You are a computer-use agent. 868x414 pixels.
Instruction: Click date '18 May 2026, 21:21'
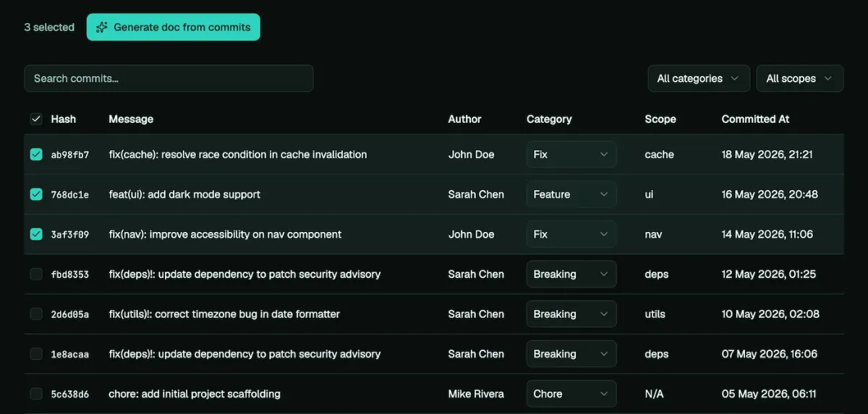pyautogui.click(x=767, y=155)
